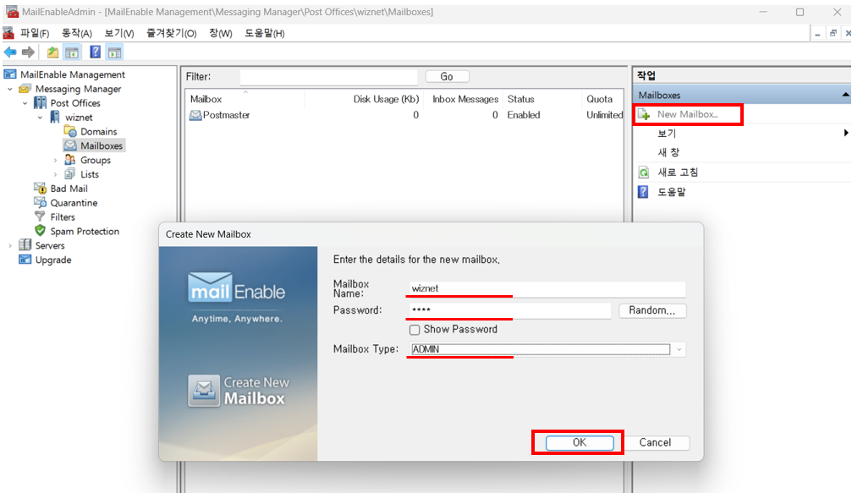Select the Servers tree node
Image resolution: width=852 pixels, height=504 pixels.
point(49,245)
